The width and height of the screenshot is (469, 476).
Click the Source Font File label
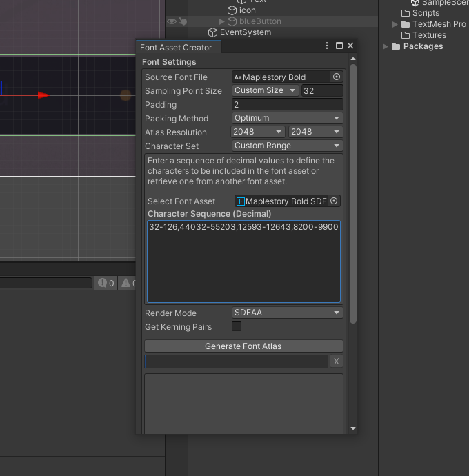click(x=176, y=77)
